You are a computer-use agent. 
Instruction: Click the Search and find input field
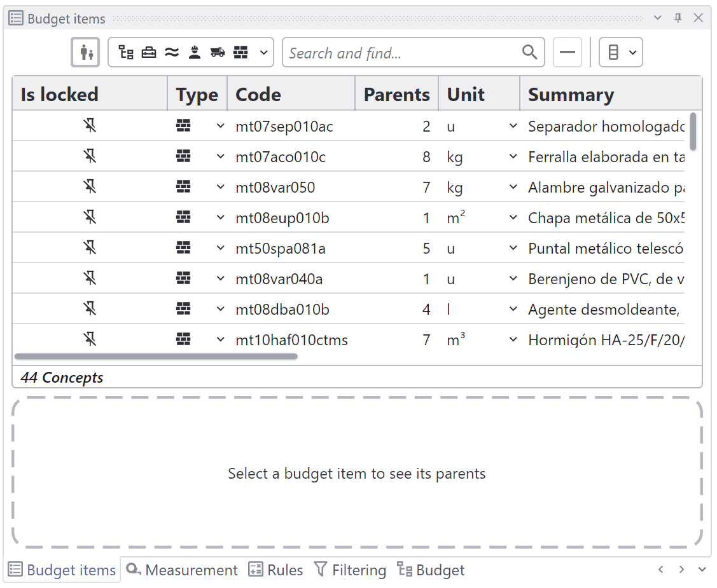[402, 53]
